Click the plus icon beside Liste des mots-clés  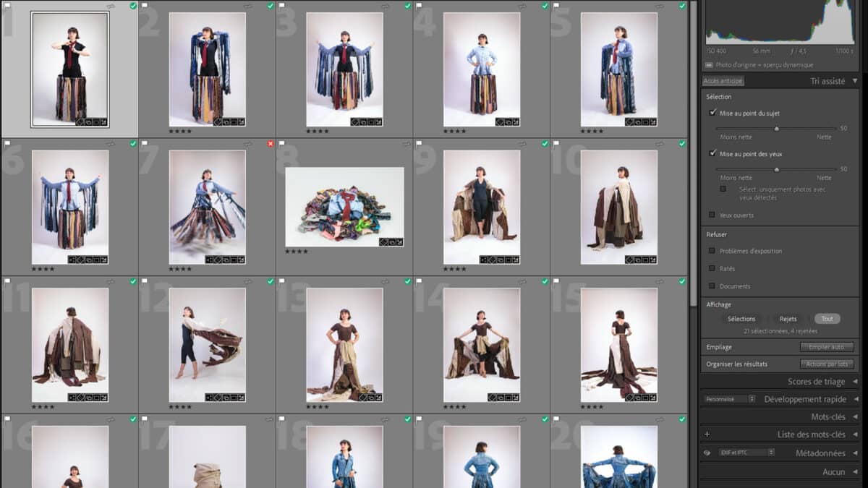click(707, 435)
